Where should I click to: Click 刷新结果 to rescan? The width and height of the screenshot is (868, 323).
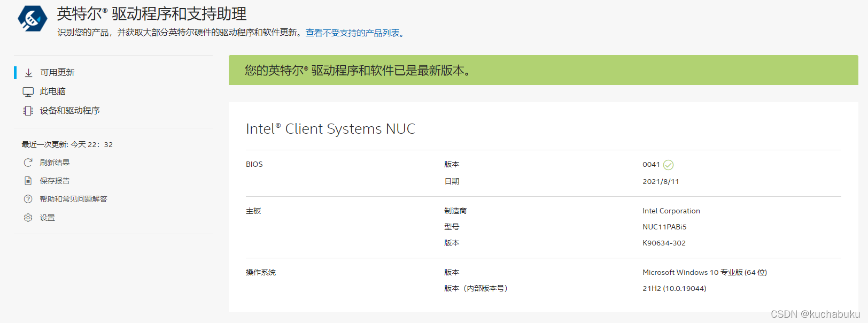pyautogui.click(x=55, y=163)
